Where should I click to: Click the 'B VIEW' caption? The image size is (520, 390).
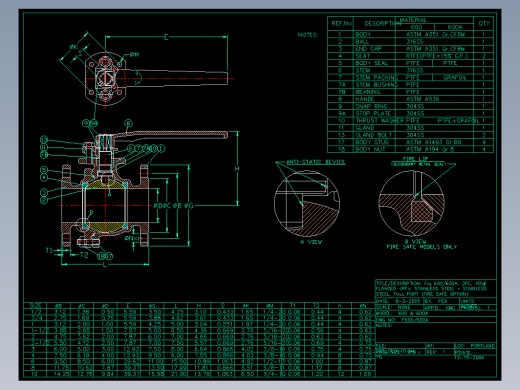[415, 241]
